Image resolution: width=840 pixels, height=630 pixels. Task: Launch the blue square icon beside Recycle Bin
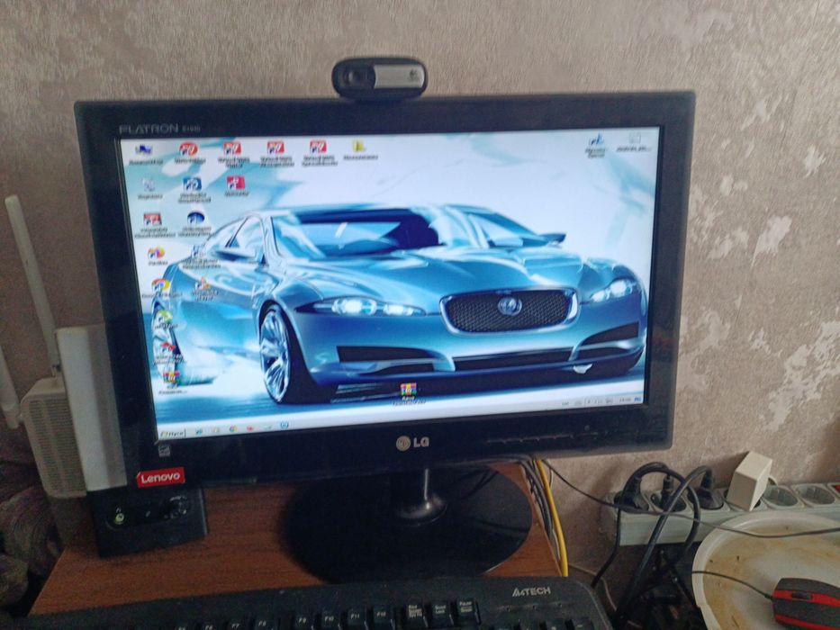pyautogui.click(x=193, y=184)
